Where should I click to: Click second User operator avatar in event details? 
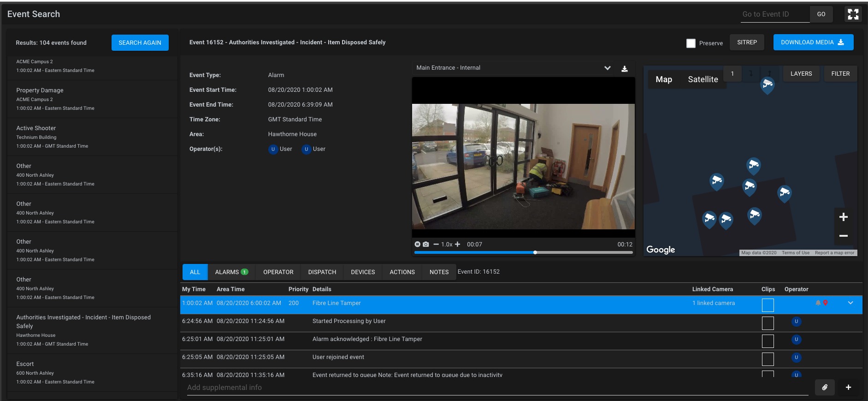306,149
